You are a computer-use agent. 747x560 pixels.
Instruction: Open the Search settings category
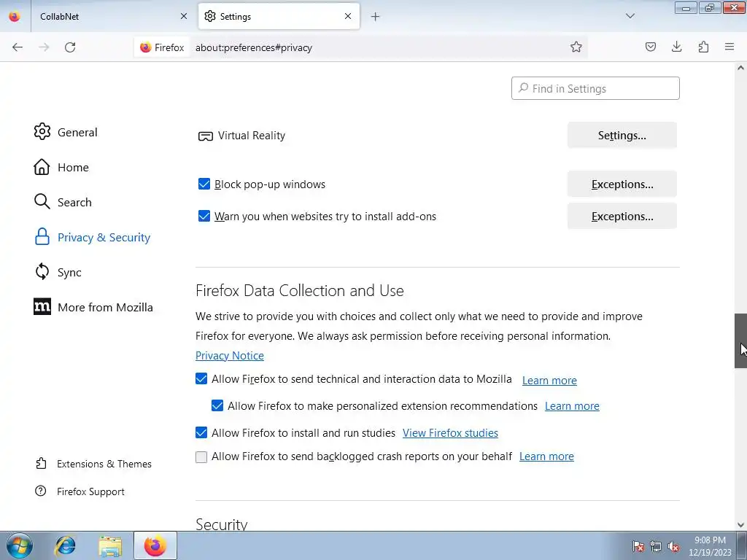coord(63,202)
